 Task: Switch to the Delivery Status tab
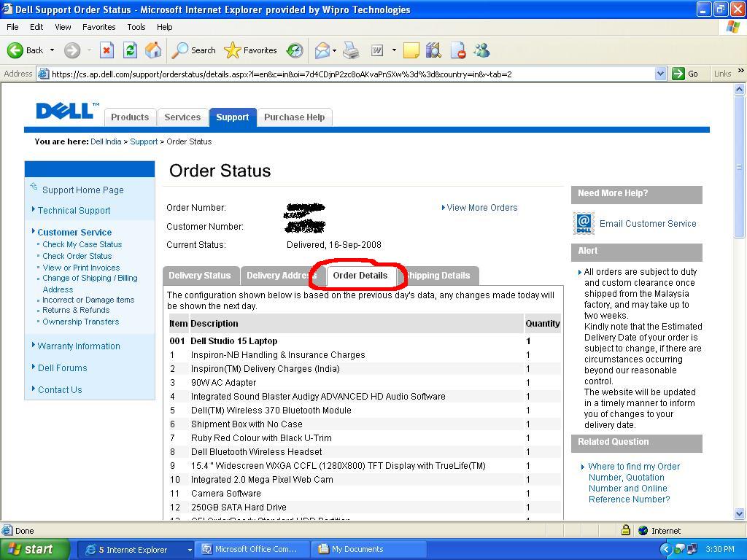200,275
